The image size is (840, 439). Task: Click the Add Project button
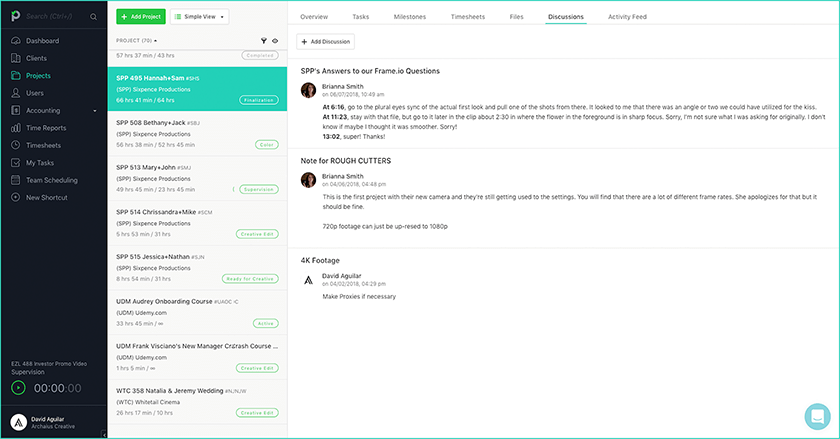point(141,17)
